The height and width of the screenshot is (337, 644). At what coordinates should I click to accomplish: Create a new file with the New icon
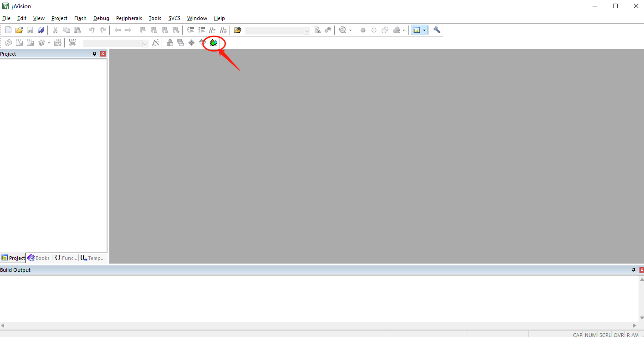(x=8, y=30)
